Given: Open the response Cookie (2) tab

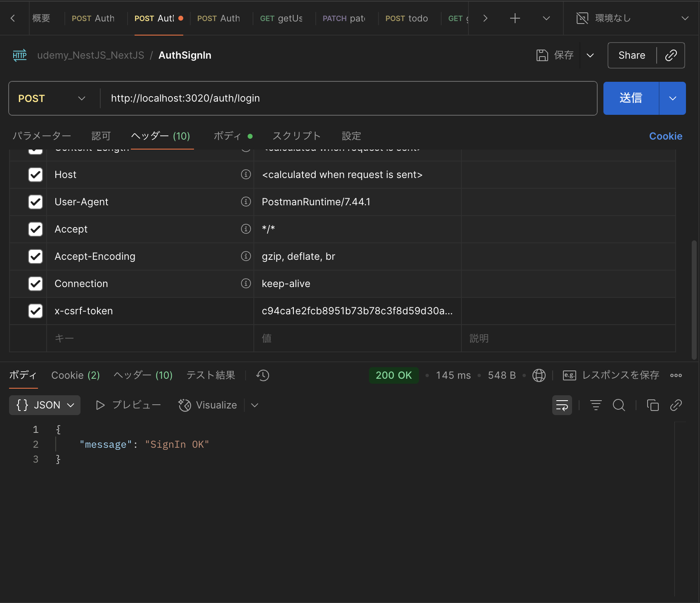Looking at the screenshot, I should pos(76,375).
